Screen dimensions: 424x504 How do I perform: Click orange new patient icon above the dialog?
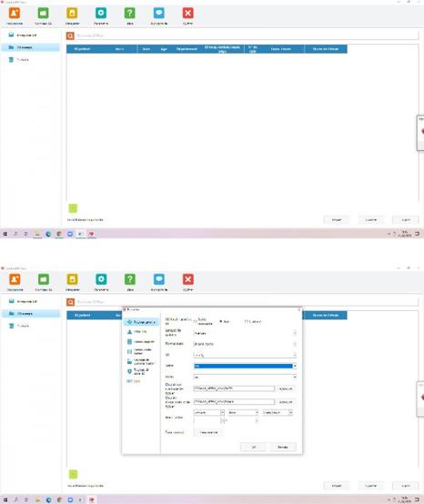(15, 279)
